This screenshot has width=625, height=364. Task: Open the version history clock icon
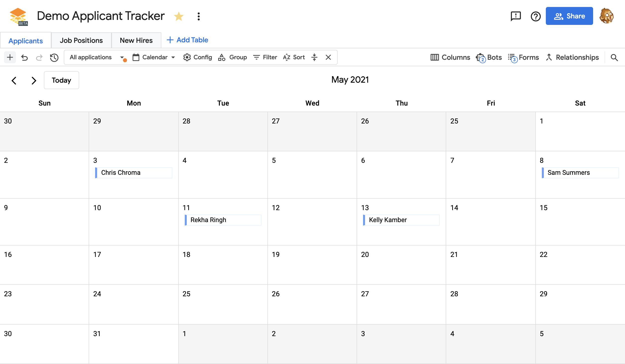coord(54,58)
